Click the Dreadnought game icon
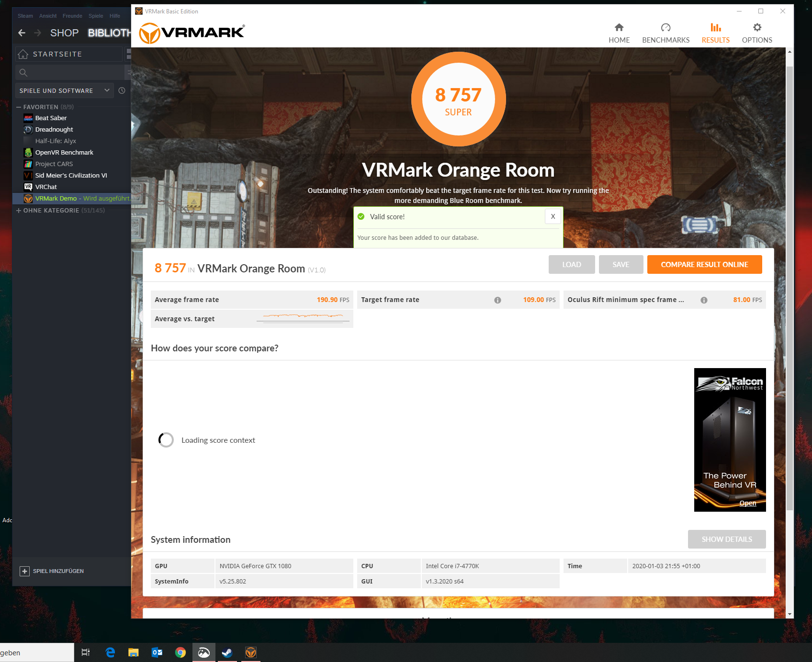812x662 pixels. pos(28,129)
